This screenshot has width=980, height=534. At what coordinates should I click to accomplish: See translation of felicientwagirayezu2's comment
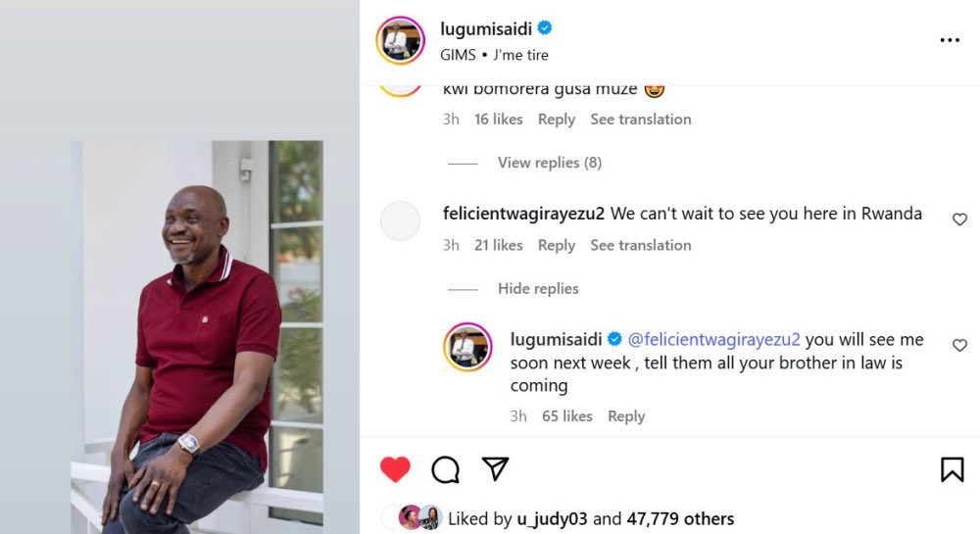(640, 245)
